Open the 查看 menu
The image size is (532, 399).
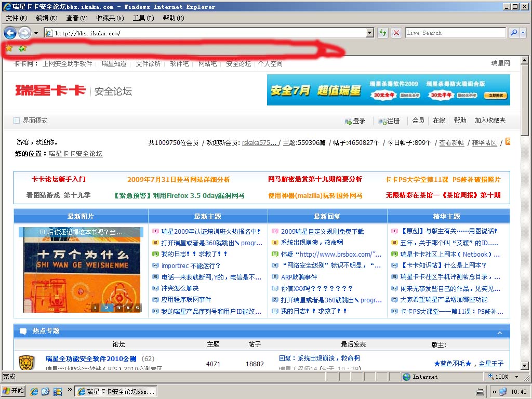(77, 18)
